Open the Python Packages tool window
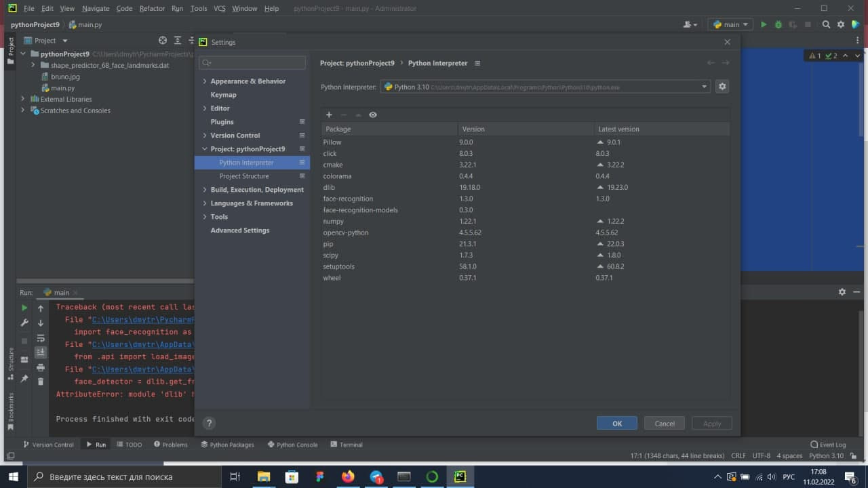Image resolution: width=868 pixels, height=488 pixels. (x=227, y=445)
